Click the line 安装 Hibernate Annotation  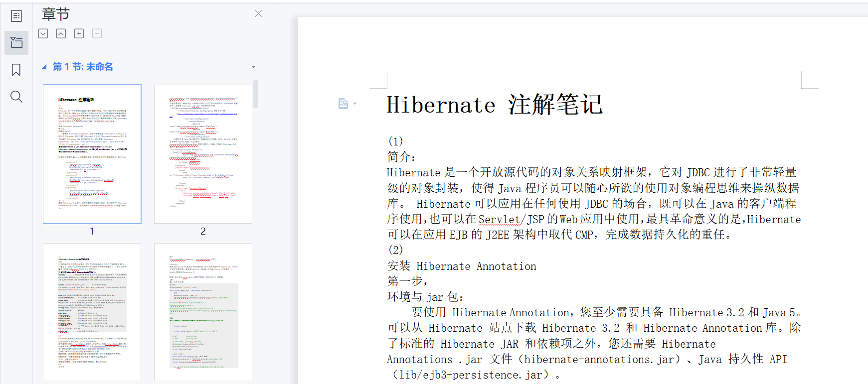click(x=462, y=266)
